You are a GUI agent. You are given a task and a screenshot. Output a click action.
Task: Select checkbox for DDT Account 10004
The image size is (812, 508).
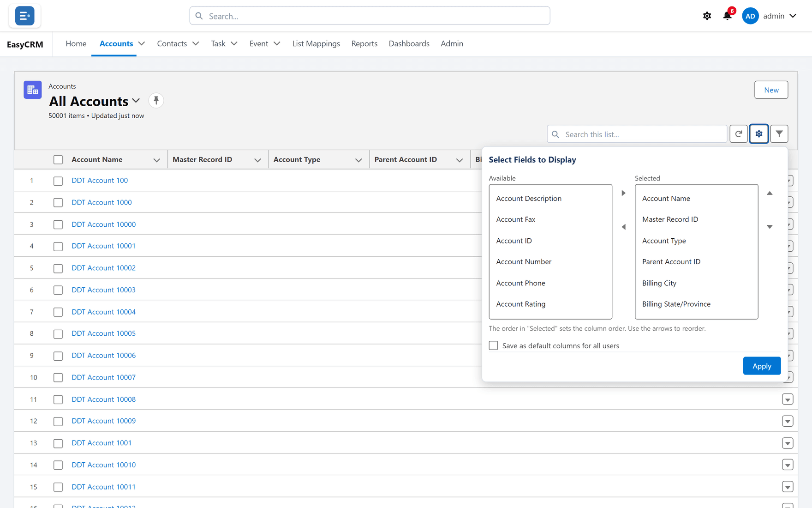coord(58,312)
